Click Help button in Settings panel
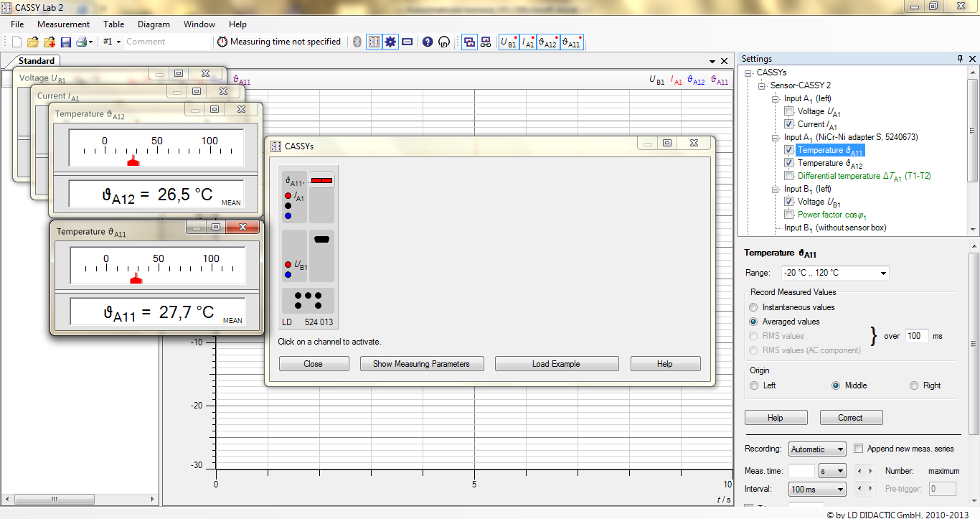The image size is (980, 519). pos(776,418)
